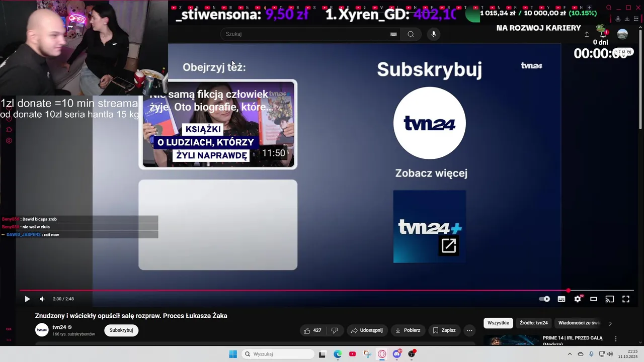Viewport: 644px width, 362px height.
Task: Toggle the autoplay switch in player
Action: [x=544, y=299]
